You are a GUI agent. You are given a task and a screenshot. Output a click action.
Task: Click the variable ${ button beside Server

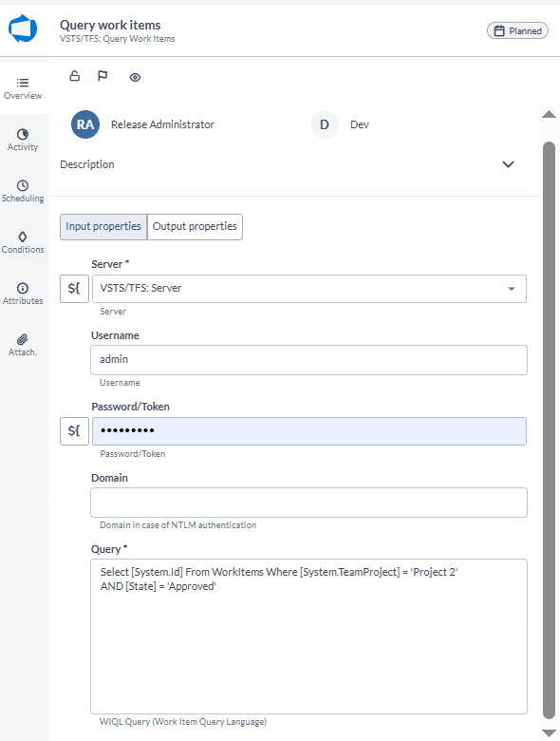(x=74, y=288)
